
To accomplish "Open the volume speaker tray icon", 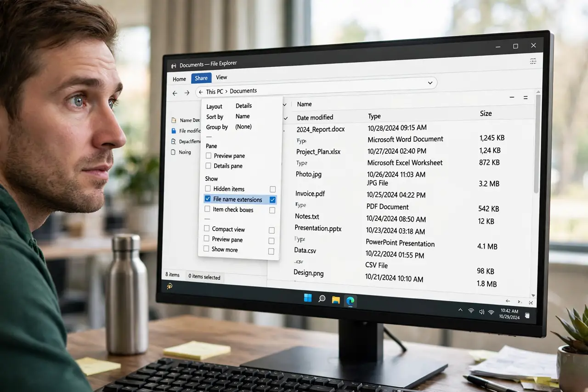I will (481, 312).
